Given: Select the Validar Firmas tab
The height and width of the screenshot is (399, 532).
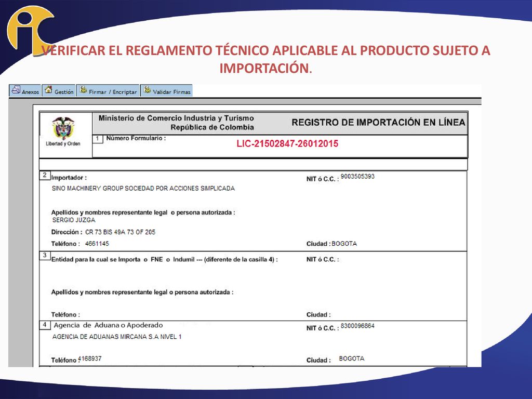Looking at the screenshot, I should coord(167,90).
